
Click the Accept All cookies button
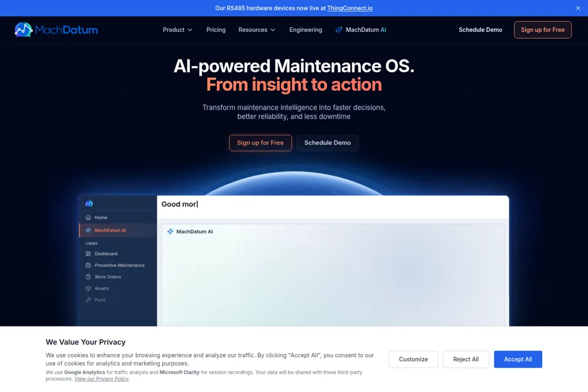pyautogui.click(x=518, y=360)
